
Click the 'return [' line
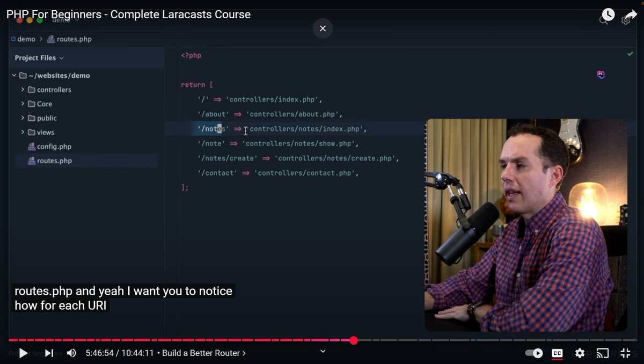(197, 85)
